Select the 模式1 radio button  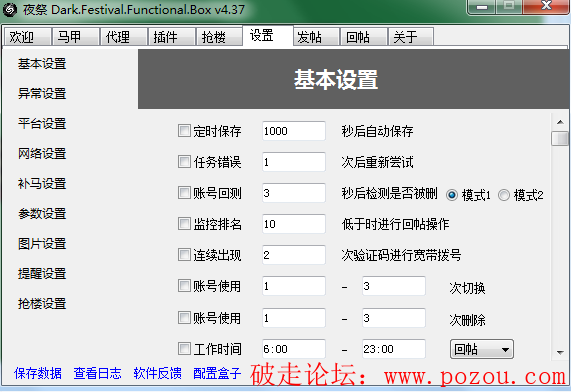[452, 195]
